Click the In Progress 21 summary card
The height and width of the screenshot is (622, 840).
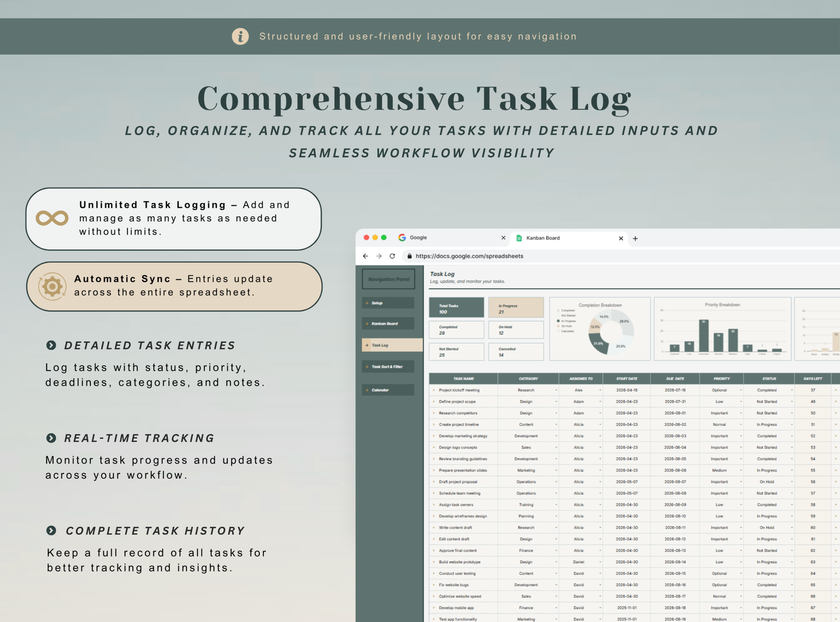click(x=516, y=308)
